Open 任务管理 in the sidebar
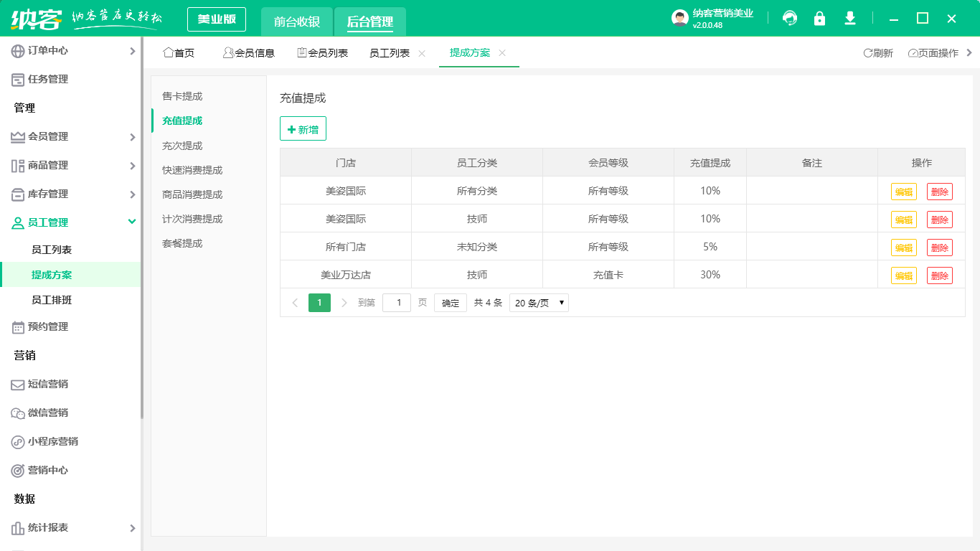Screen dimensions: 980x551 pyautogui.click(x=48, y=80)
